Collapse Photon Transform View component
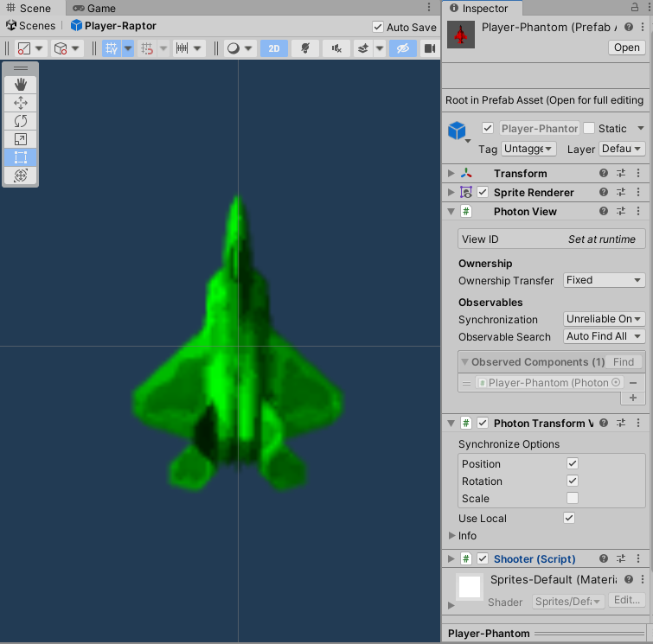Image resolution: width=653 pixels, height=644 pixels. [451, 424]
